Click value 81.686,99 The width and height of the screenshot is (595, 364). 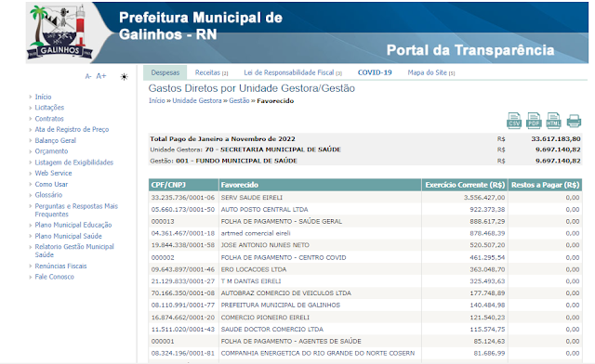click(489, 353)
